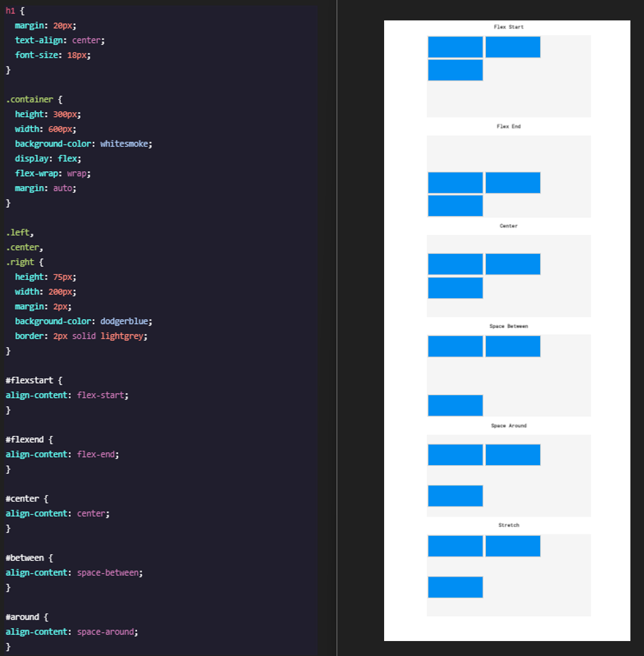Image resolution: width=644 pixels, height=656 pixels.
Task: Click the "#between {" selector
Action: coord(29,558)
